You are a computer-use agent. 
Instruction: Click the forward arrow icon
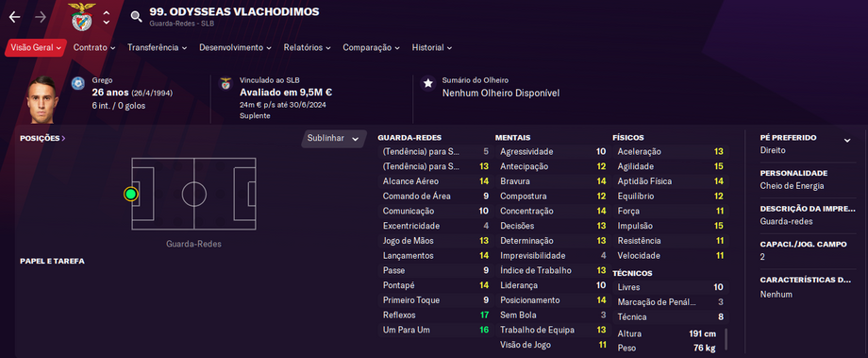(41, 17)
